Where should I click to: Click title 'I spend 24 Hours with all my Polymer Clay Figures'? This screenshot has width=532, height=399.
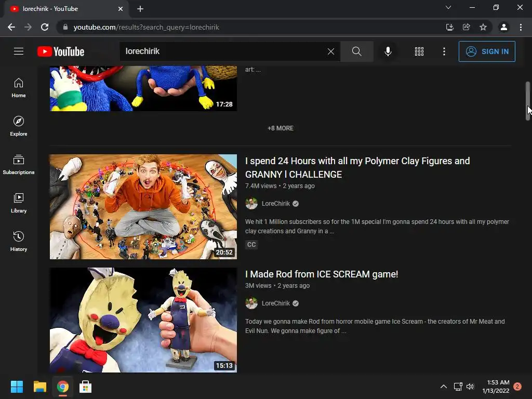(357, 168)
